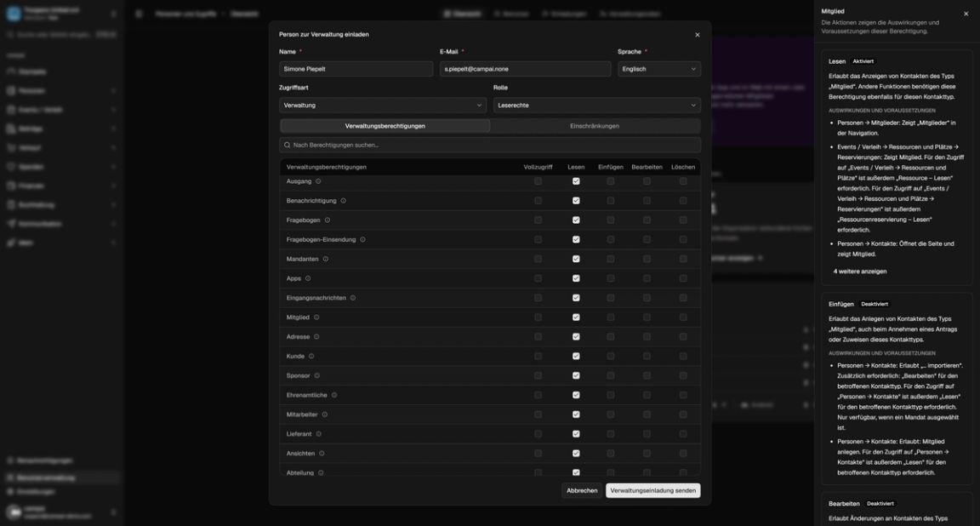The image size is (980, 526).
Task: Click the Kunde info icon
Action: click(x=311, y=356)
